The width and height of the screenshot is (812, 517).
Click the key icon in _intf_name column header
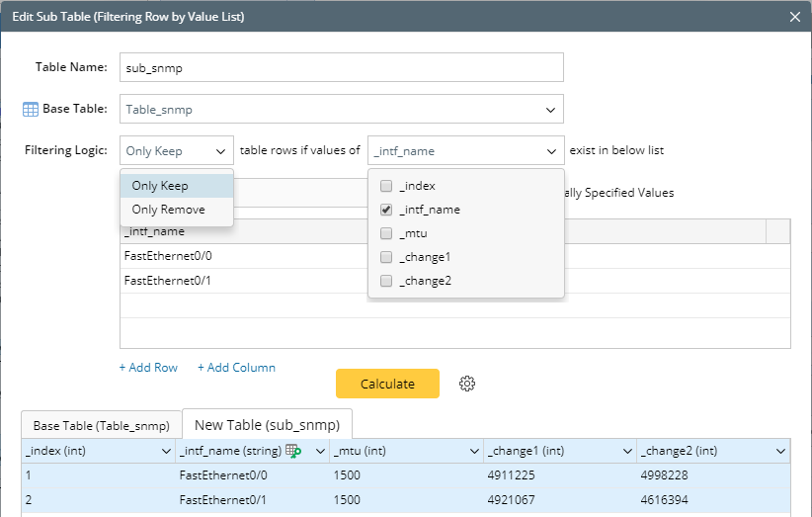(293, 451)
